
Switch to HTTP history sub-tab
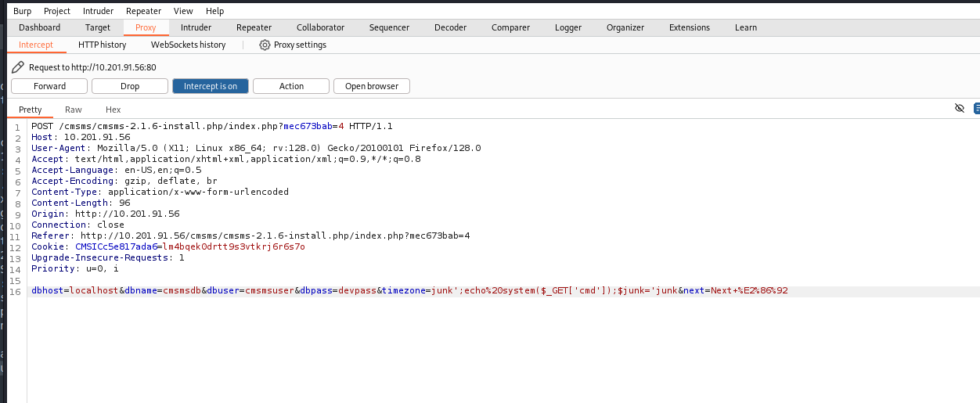coord(102,45)
